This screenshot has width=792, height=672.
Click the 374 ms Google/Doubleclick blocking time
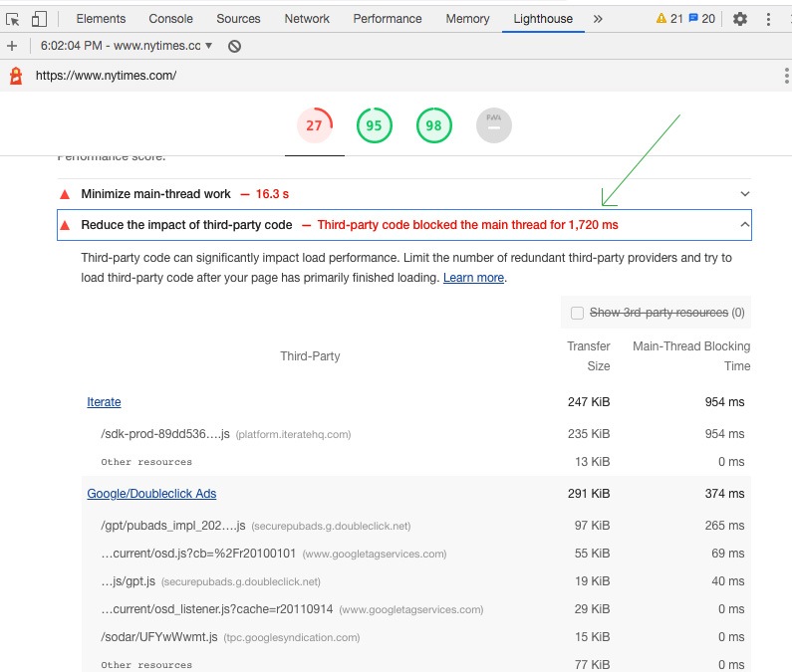pos(724,493)
